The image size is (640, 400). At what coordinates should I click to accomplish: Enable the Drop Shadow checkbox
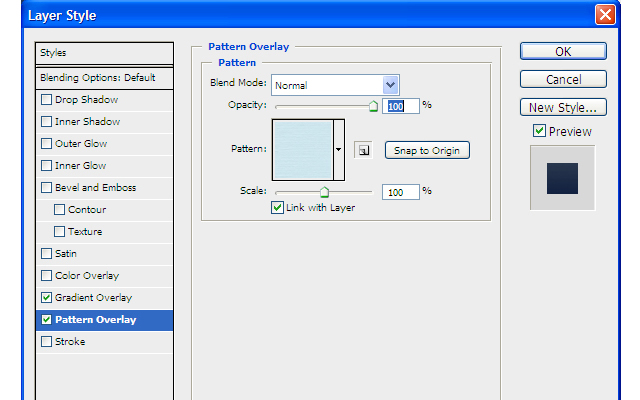[46, 100]
